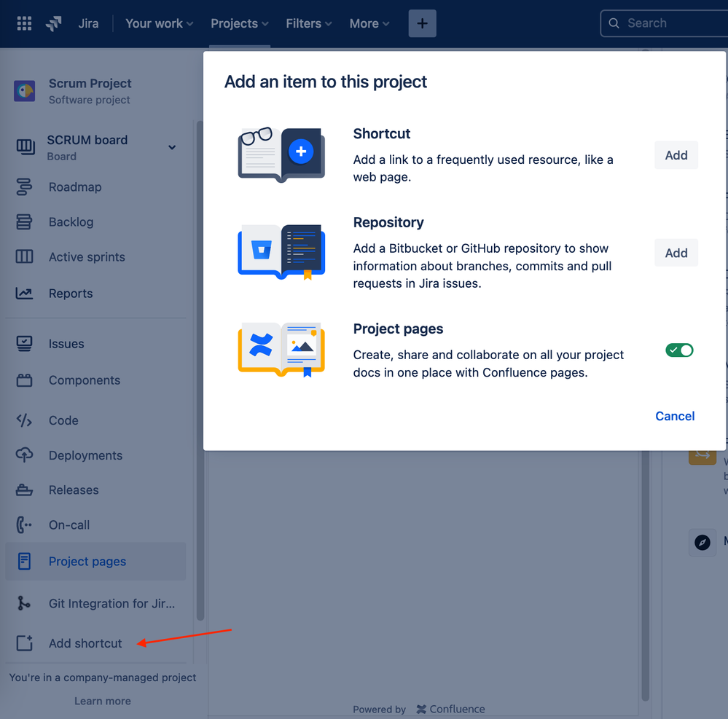728x719 pixels.
Task: Click the Active sprints icon
Action: click(24, 256)
